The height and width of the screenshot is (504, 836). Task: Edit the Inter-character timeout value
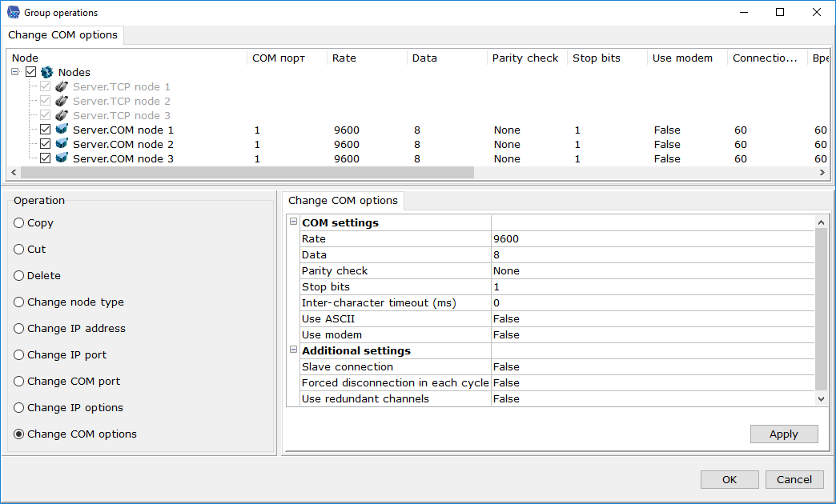[x=653, y=302]
